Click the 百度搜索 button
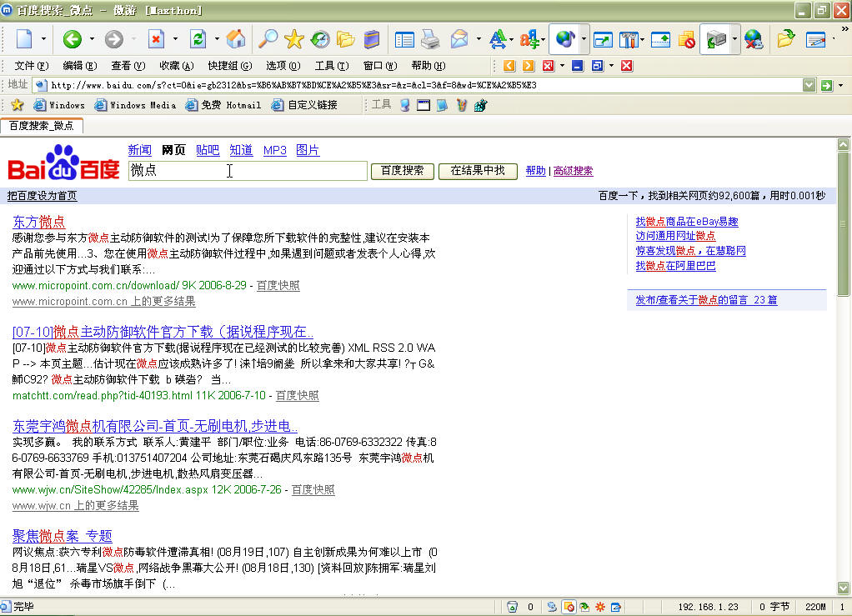Image resolution: width=852 pixels, height=616 pixels. [x=402, y=171]
